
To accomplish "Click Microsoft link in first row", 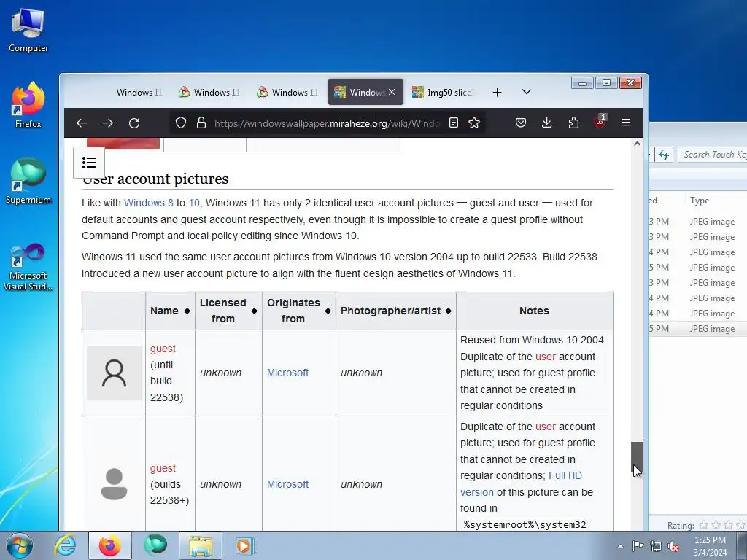I will [x=287, y=373].
